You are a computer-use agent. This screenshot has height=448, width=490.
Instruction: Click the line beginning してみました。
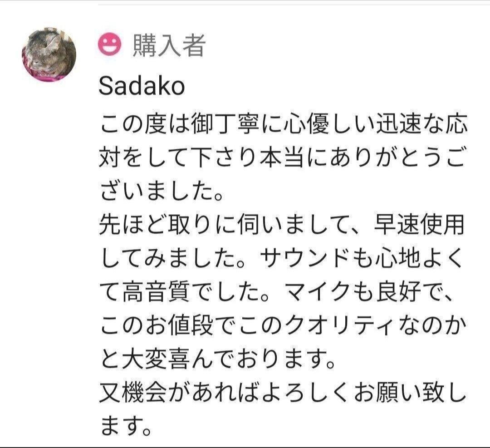[283, 259]
